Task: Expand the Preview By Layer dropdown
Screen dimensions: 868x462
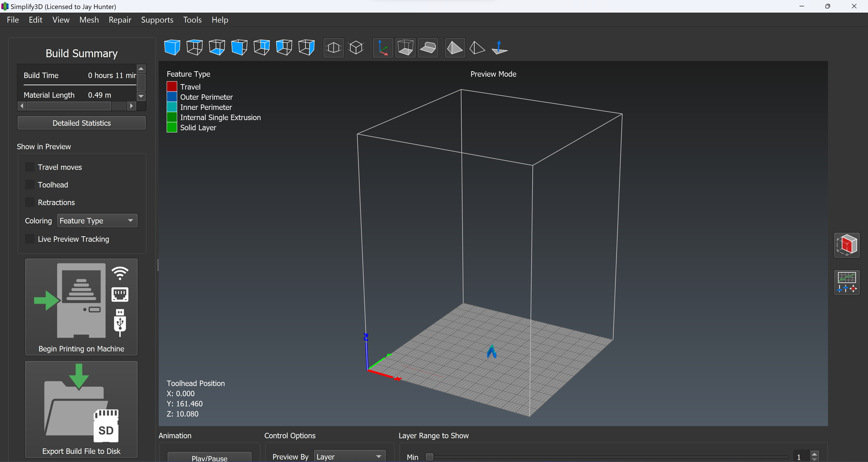Action: (x=349, y=457)
